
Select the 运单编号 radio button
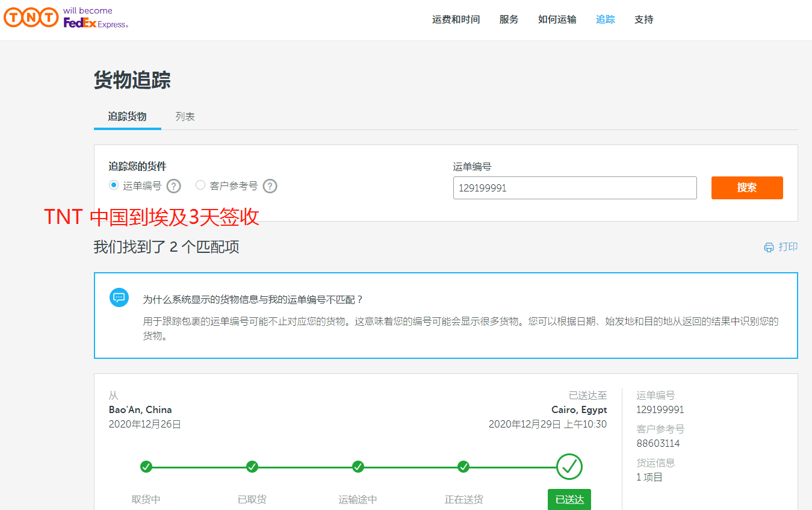114,185
